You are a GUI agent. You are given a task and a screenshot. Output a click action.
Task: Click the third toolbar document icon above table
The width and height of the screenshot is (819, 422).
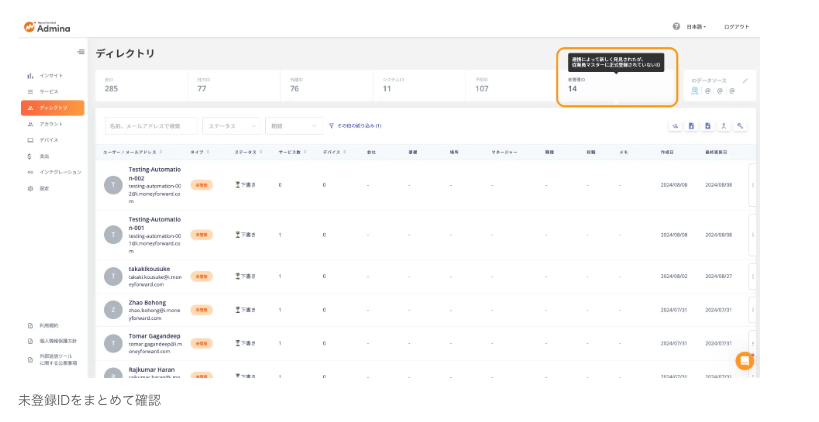[707, 126]
